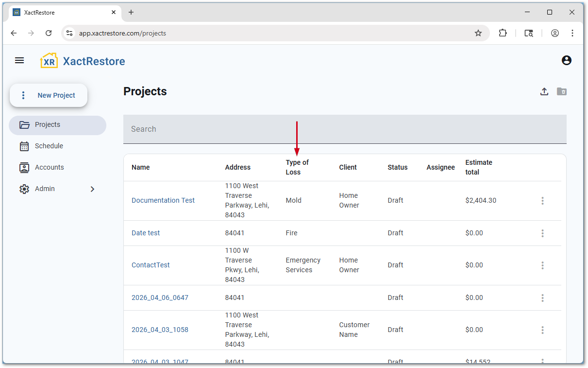Click in the projects Search field
This screenshot has height=368, width=588.
[x=345, y=129]
